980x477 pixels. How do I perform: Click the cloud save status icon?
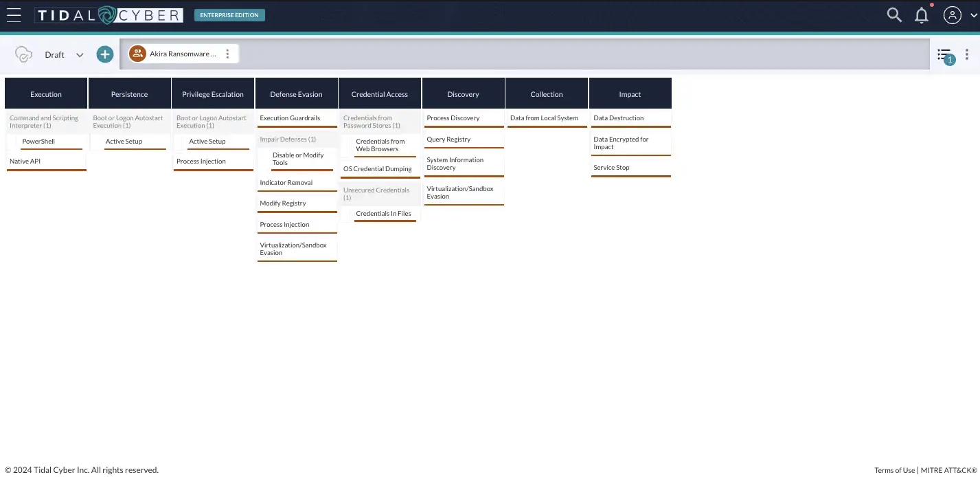(x=24, y=55)
